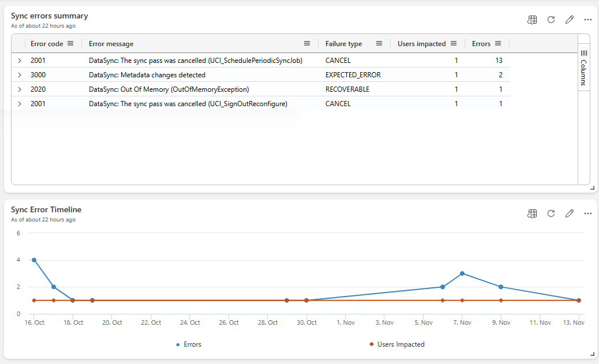Sort by Errors column header
The width and height of the screenshot is (599, 364).
tap(481, 43)
